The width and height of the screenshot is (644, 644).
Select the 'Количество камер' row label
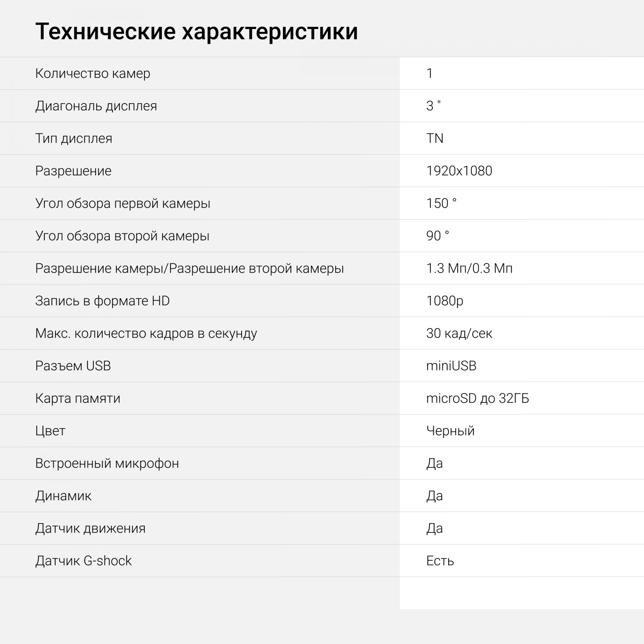[93, 73]
